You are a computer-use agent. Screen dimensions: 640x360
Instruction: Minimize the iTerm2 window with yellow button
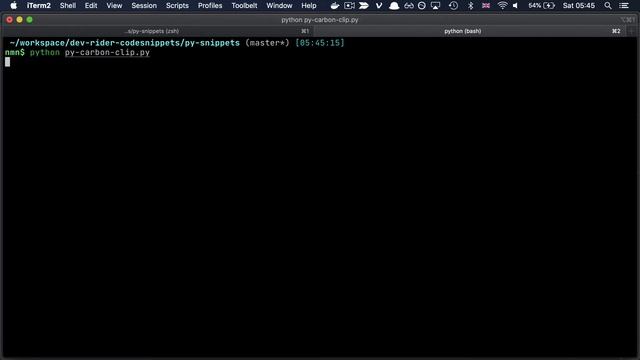pyautogui.click(x=20, y=20)
